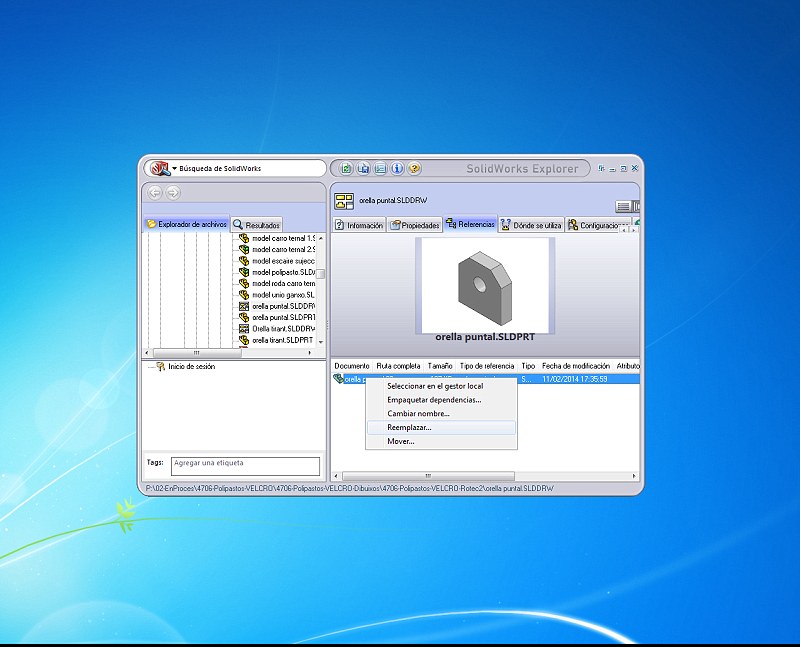
Task: Click the back navigation arrow
Action: (x=155, y=192)
